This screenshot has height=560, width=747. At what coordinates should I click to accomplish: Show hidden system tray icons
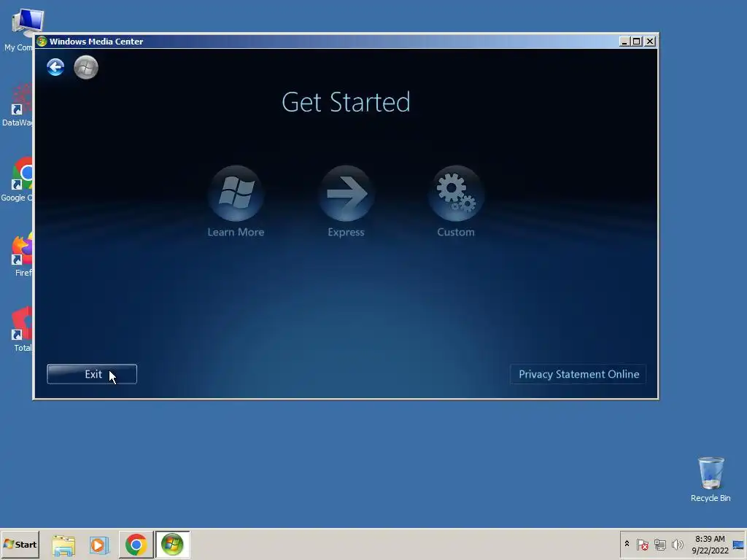click(x=627, y=544)
